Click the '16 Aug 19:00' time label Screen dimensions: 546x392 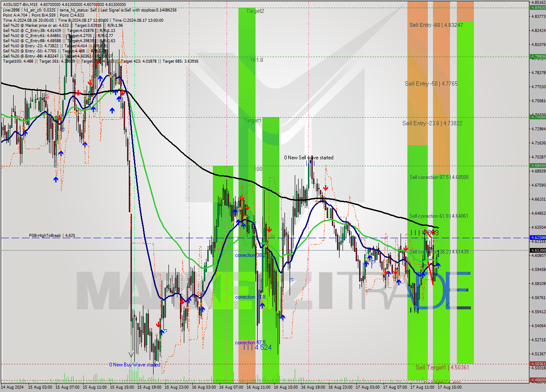(313, 387)
